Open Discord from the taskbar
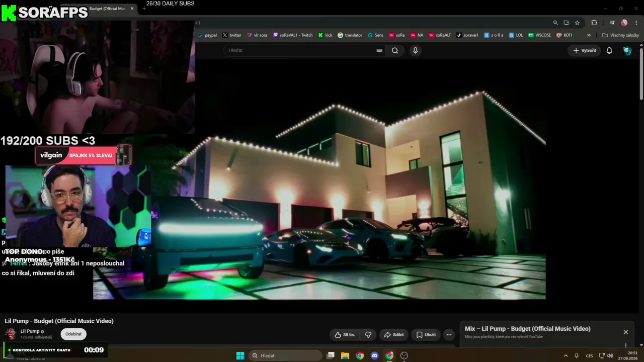The width and height of the screenshot is (644, 362). pyautogui.click(x=374, y=355)
